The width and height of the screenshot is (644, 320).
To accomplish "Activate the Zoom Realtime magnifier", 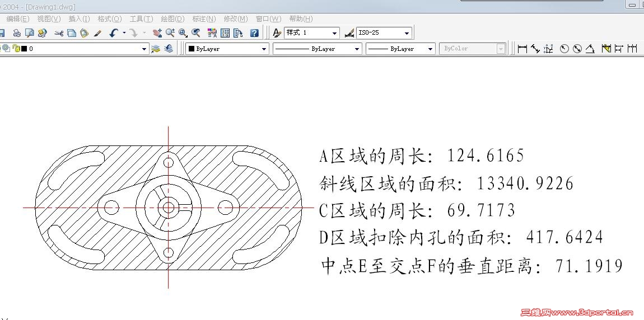I will [x=170, y=33].
